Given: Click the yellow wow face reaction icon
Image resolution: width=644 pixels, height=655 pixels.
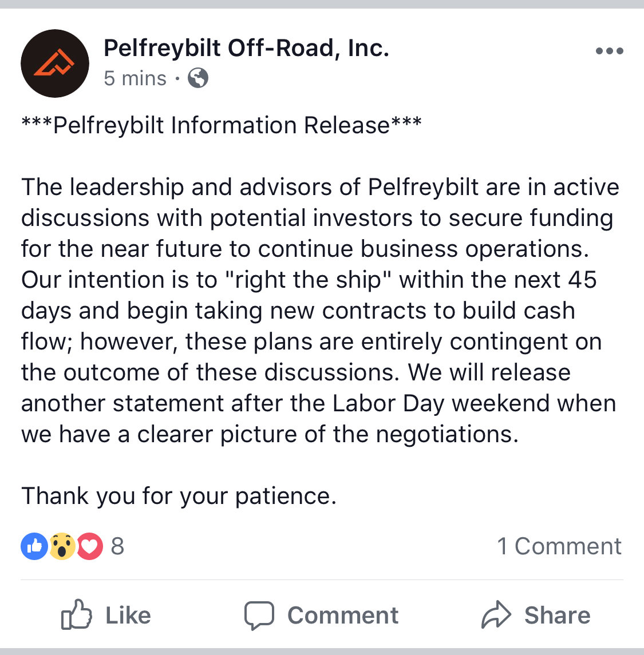Looking at the screenshot, I should click(x=62, y=546).
